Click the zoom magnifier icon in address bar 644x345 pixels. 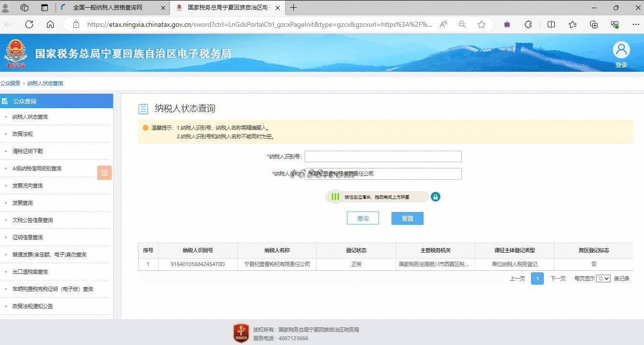coord(462,24)
